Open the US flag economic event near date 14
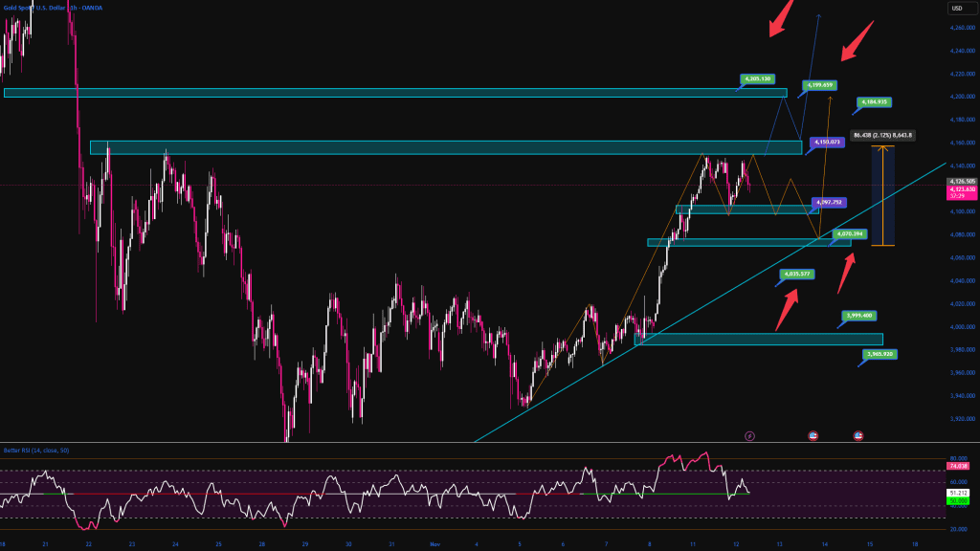980x551 pixels. click(858, 435)
